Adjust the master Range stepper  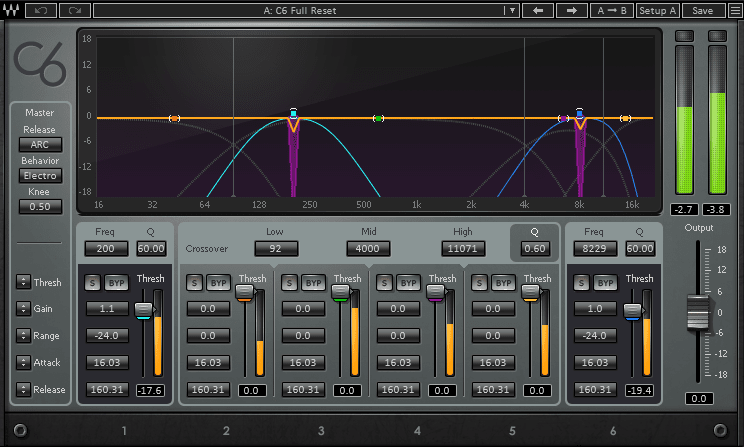[23, 335]
